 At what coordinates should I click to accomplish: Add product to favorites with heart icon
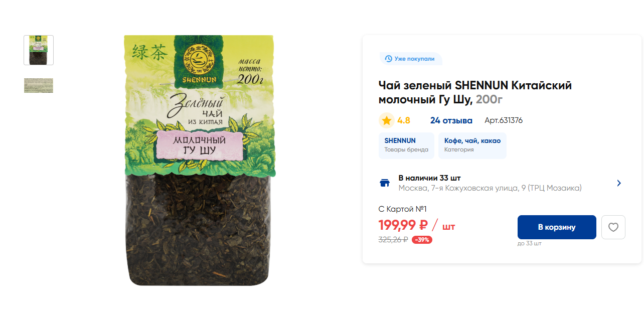pyautogui.click(x=613, y=227)
